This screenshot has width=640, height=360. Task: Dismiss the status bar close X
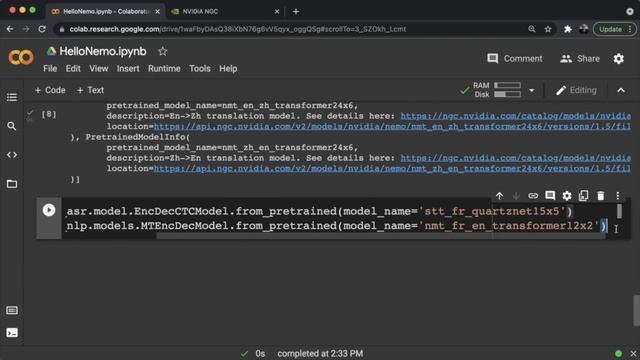633,353
